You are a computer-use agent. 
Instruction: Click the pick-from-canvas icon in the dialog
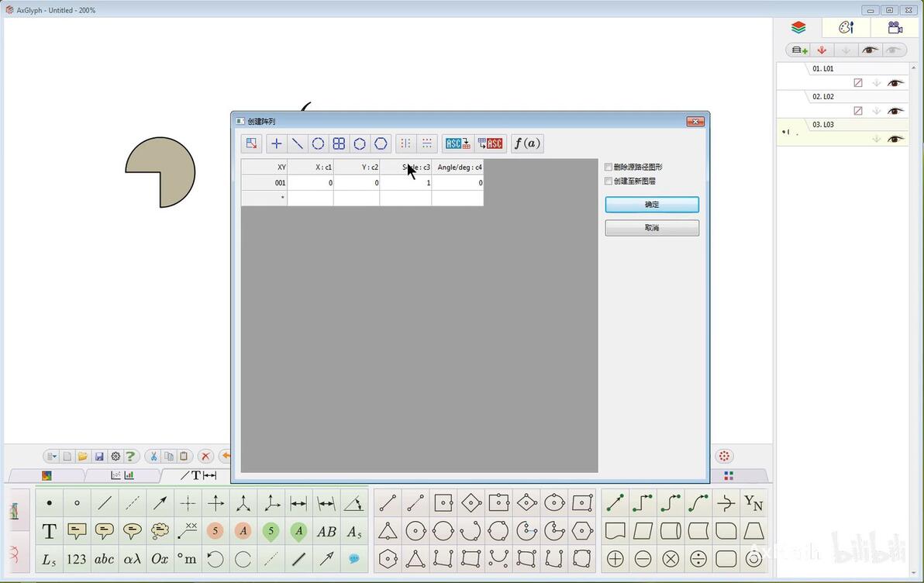[x=252, y=143]
